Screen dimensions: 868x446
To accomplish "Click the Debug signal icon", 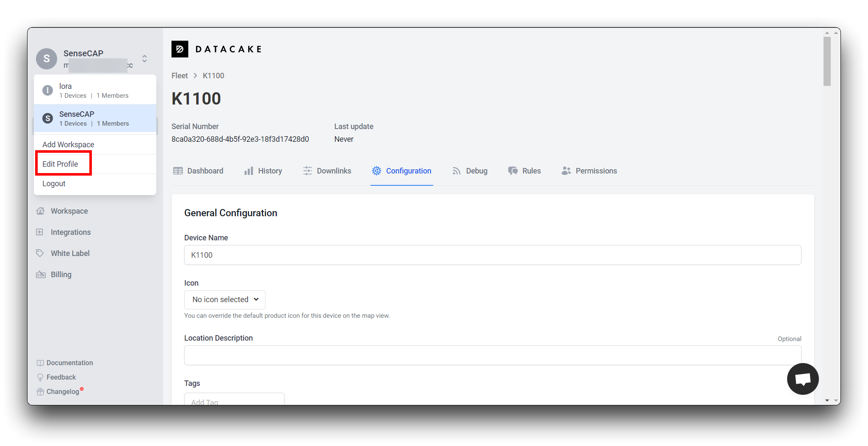I will coord(456,171).
